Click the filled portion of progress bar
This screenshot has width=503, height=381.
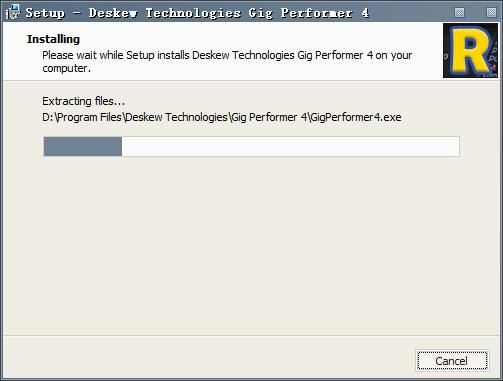coord(83,146)
